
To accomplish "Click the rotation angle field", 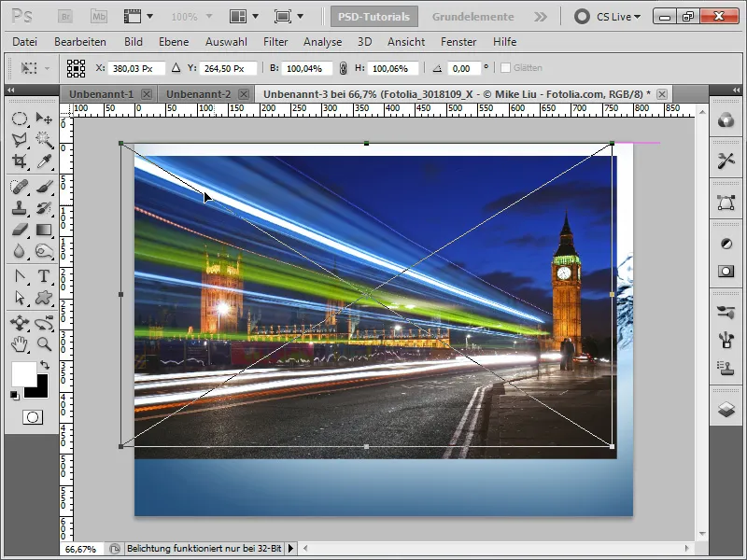I will point(464,68).
